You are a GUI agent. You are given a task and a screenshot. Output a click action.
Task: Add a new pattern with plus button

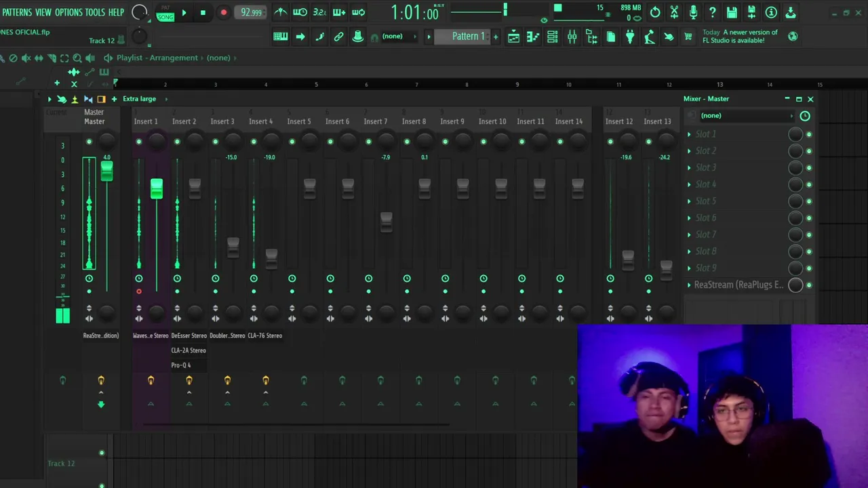point(496,37)
